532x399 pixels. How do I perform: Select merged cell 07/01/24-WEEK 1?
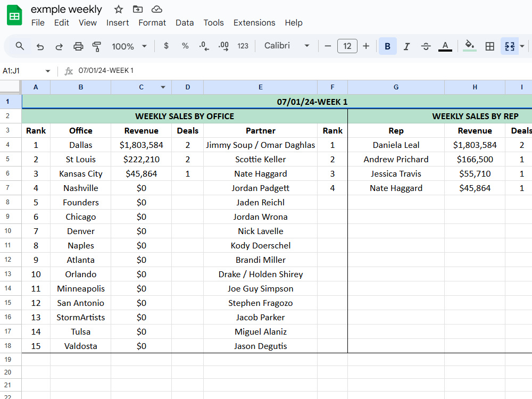click(277, 102)
